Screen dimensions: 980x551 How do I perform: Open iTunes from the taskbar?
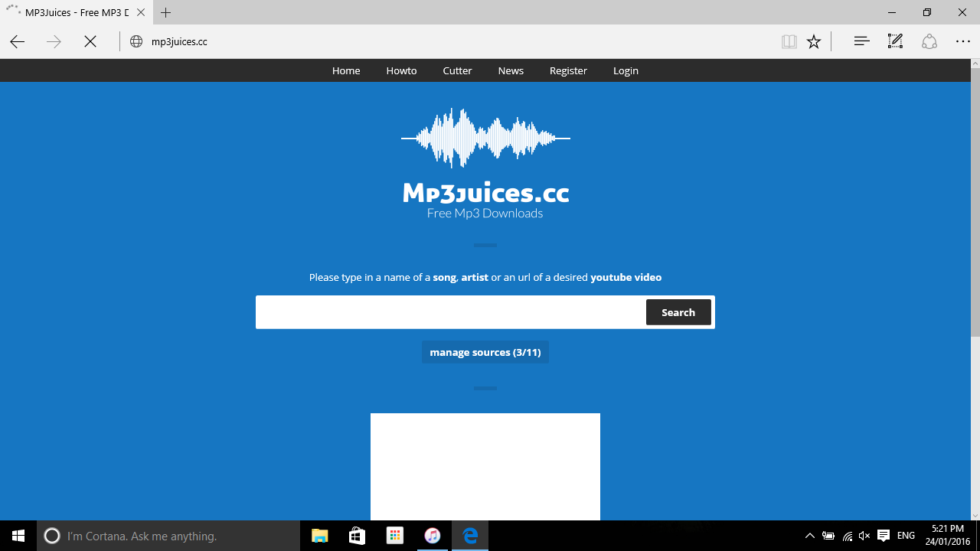[x=433, y=536]
